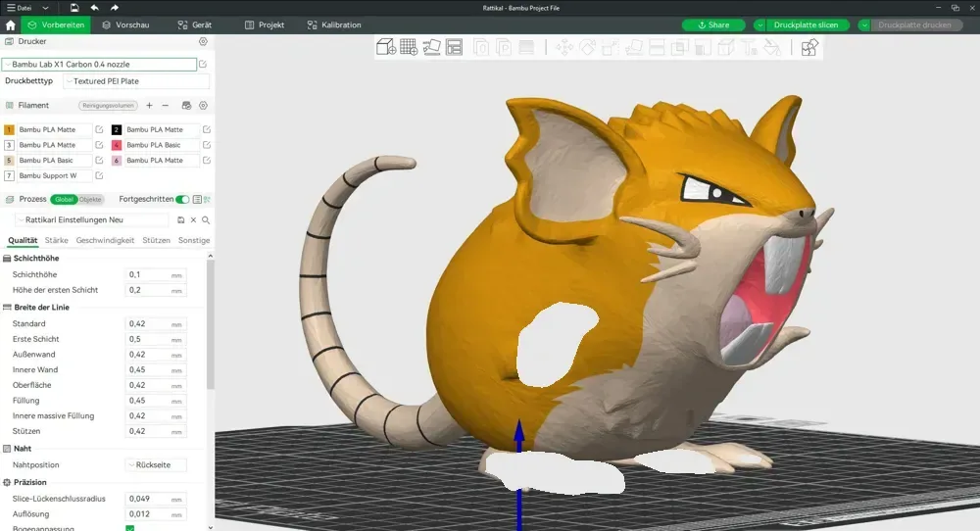Screen dimensions: 980x531
Task: Open the Datei dropdown menu
Action: coord(27,8)
